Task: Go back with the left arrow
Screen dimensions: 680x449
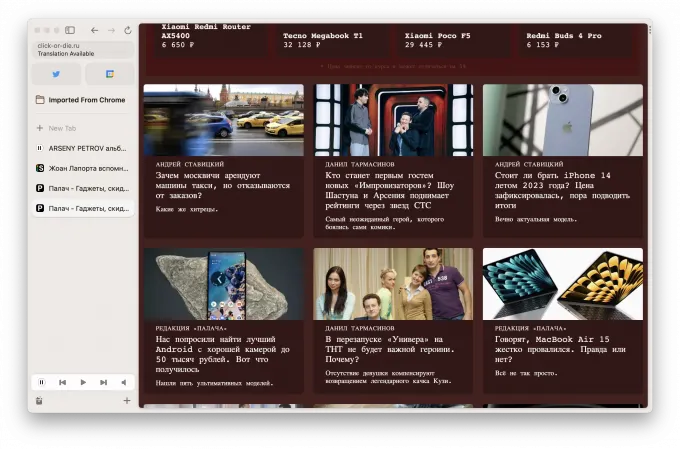Action: pyautogui.click(x=94, y=30)
